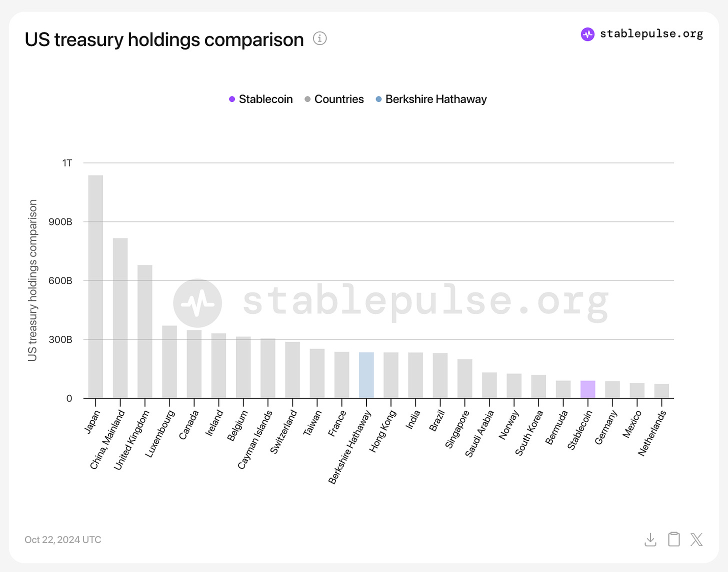This screenshot has height=572, width=728.
Task: Click the Netherlands bar
Action: (661, 391)
